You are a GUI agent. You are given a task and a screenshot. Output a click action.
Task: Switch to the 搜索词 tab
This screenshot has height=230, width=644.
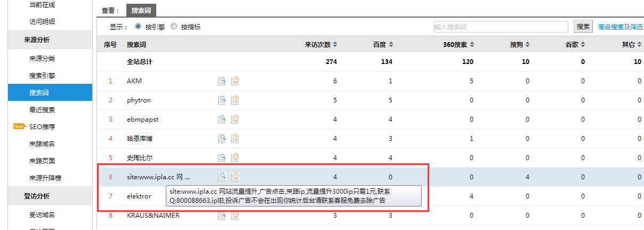click(141, 10)
